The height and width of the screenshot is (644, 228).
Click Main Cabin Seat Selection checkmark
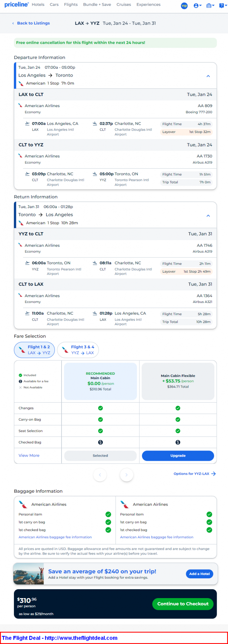(x=100, y=431)
